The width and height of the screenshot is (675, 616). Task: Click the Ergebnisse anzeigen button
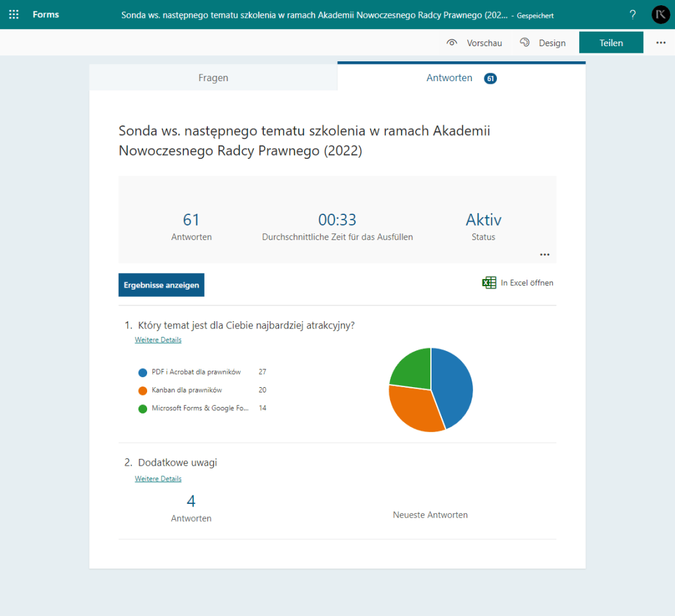point(162,285)
